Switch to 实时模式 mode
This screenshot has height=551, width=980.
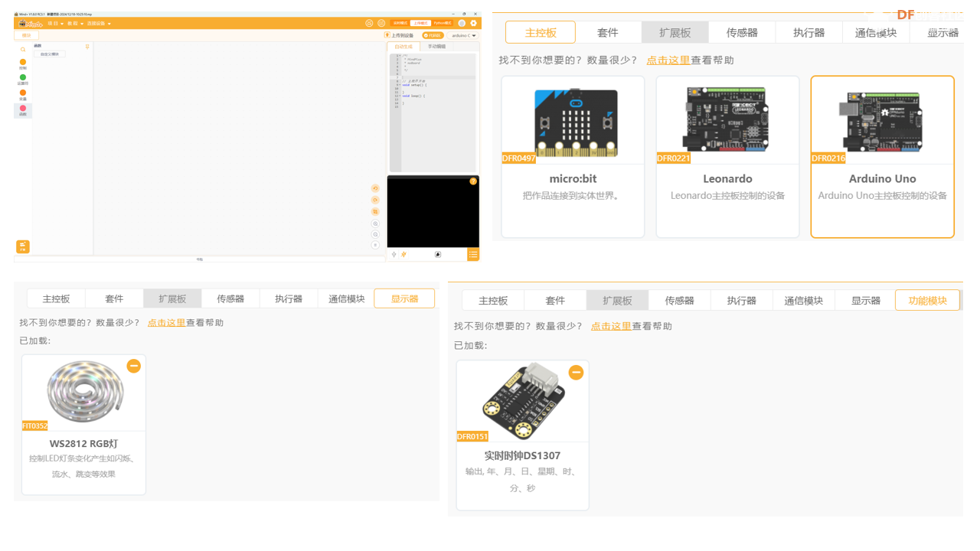click(x=400, y=23)
